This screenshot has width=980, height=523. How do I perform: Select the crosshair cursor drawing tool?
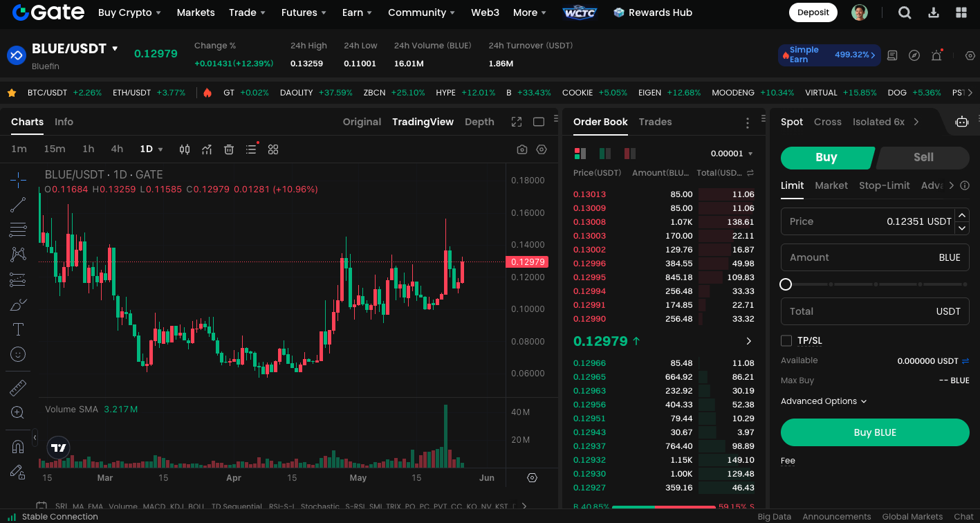(18, 180)
